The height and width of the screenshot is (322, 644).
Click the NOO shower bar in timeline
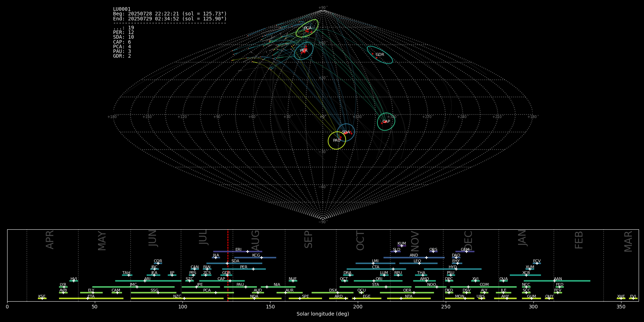point(431,287)
